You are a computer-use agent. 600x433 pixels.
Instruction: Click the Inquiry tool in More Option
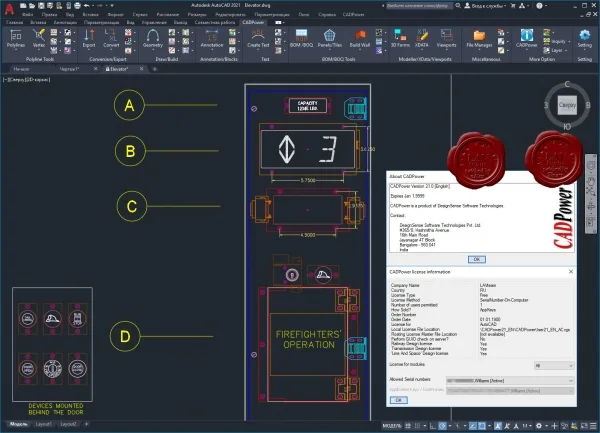point(558,41)
